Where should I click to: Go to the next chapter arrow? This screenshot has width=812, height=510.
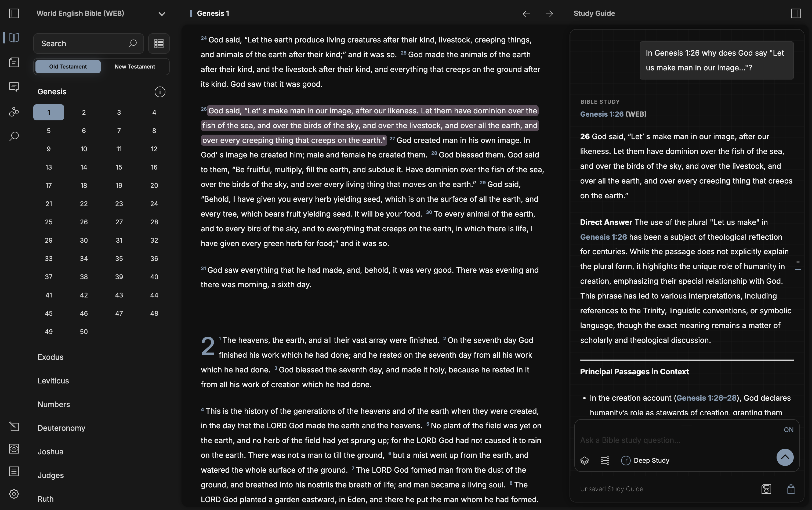(549, 13)
